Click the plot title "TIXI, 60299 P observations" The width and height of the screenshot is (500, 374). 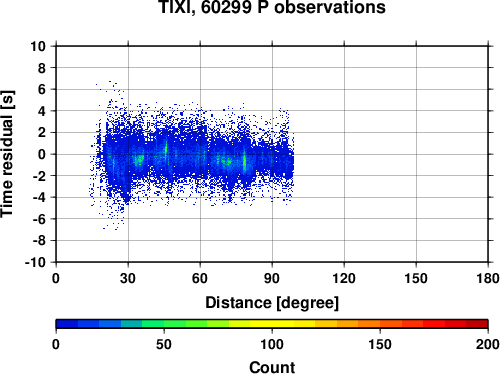[x=272, y=7]
